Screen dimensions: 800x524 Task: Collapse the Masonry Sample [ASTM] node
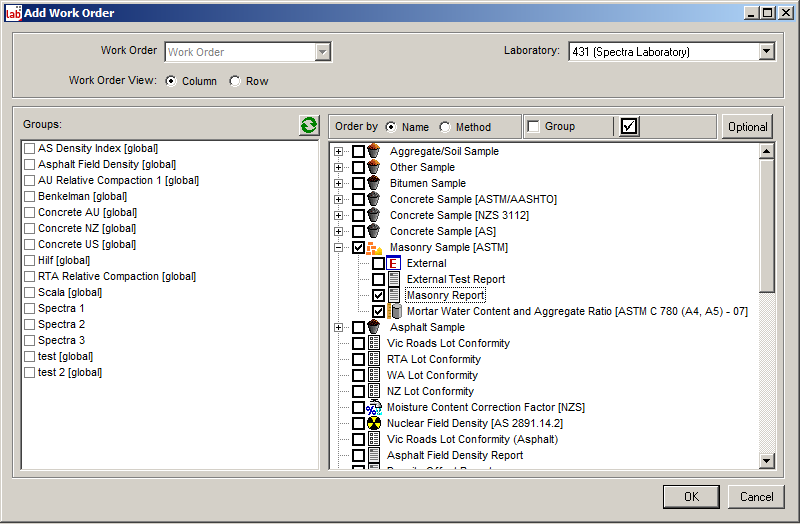[339, 247]
